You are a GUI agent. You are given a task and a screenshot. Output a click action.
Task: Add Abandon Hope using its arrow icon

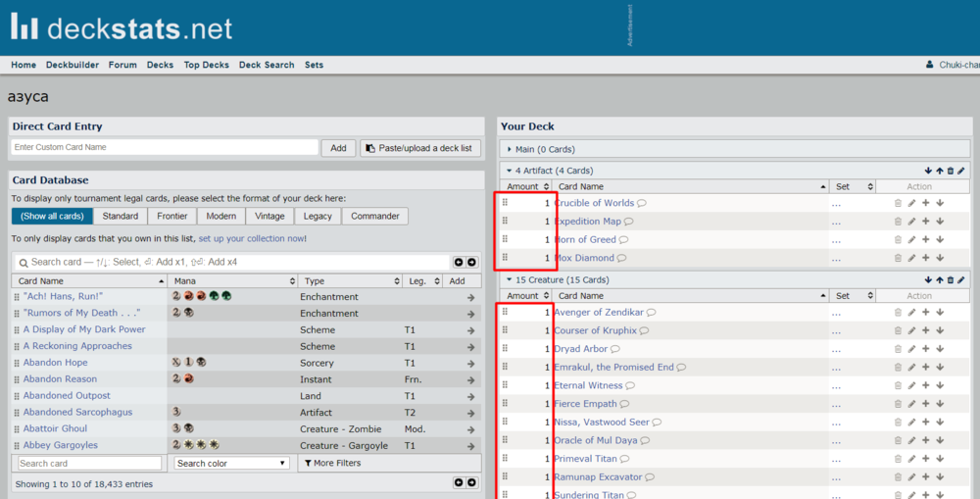(470, 363)
